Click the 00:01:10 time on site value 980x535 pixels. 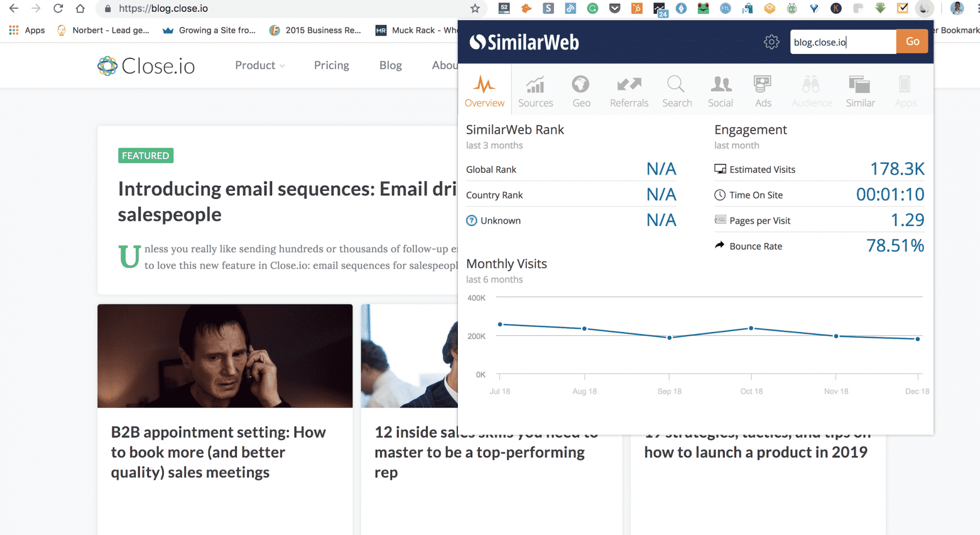click(890, 194)
